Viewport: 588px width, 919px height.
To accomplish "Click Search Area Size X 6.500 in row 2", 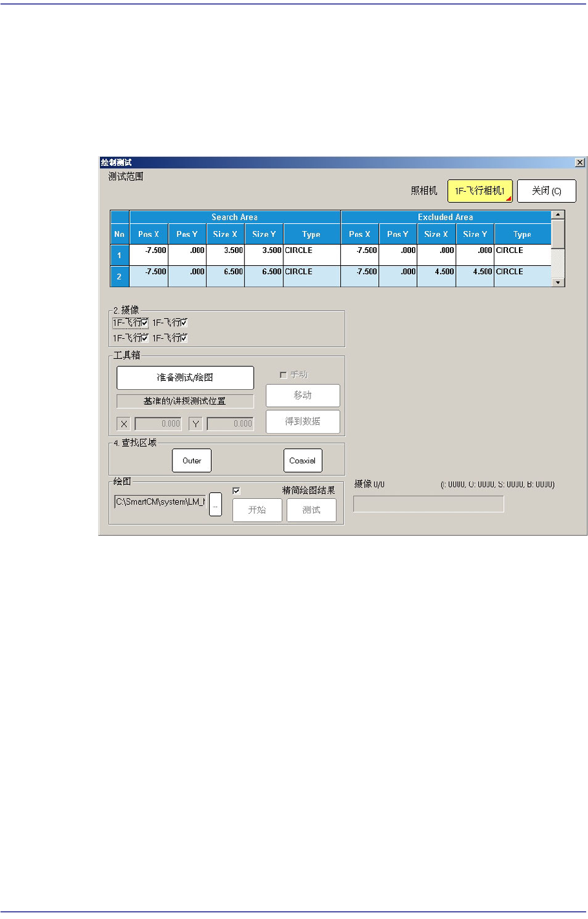I will (x=225, y=276).
